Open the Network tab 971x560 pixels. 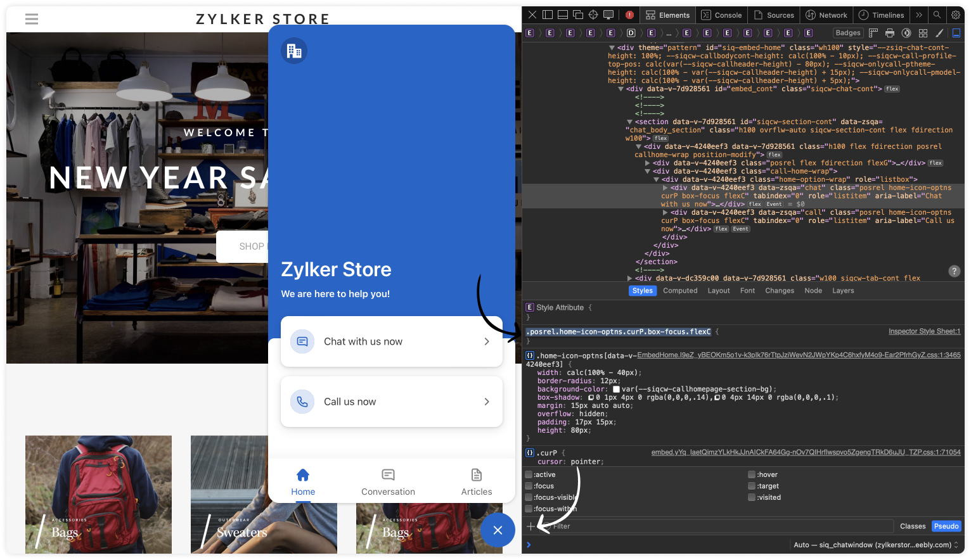tap(826, 15)
